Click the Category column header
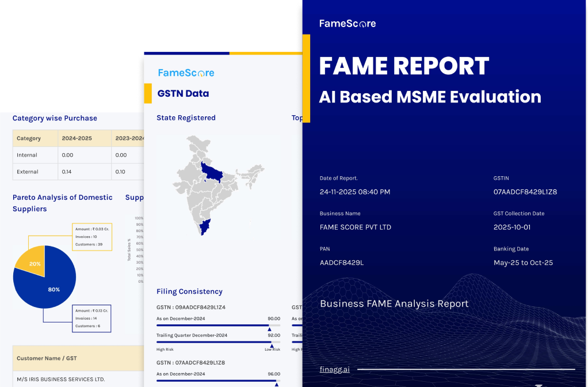 tap(35, 138)
